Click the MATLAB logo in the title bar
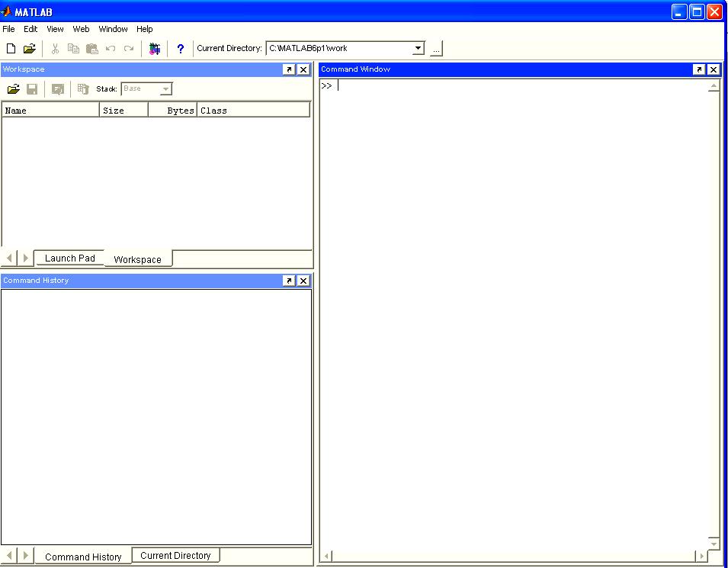The height and width of the screenshot is (568, 728). point(6,11)
